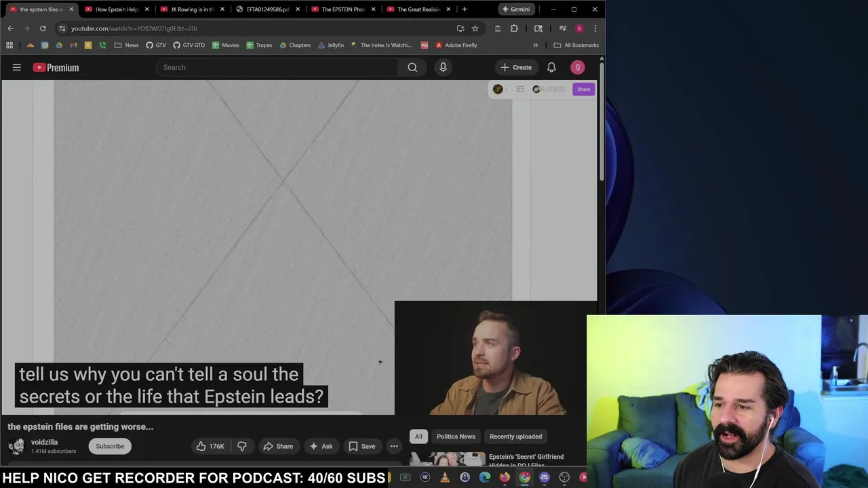Focus the YouTube Search field
868x488 pixels.
(x=277, y=67)
